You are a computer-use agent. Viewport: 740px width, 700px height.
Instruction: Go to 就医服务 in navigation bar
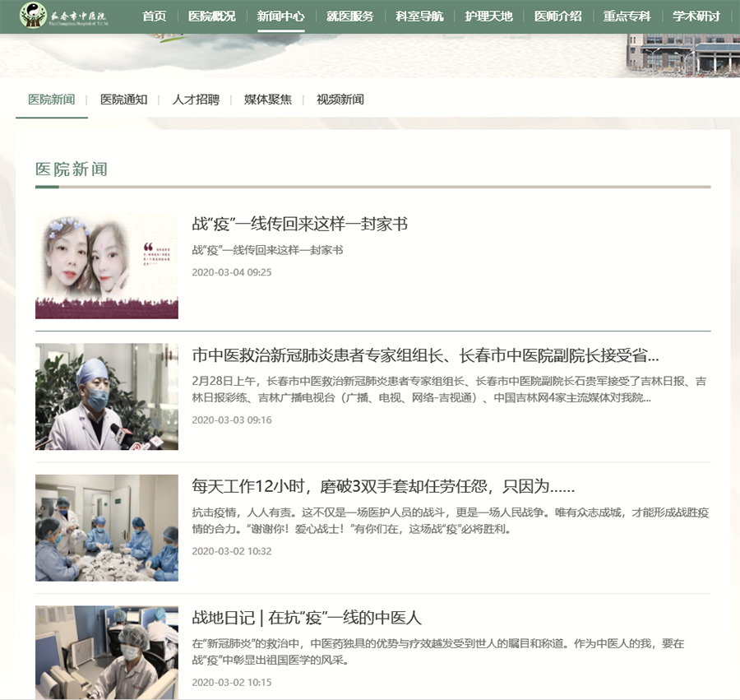pyautogui.click(x=349, y=16)
